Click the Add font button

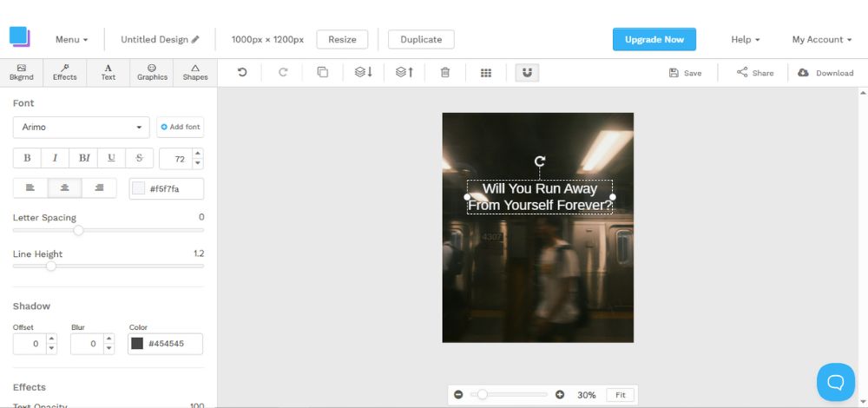point(180,128)
